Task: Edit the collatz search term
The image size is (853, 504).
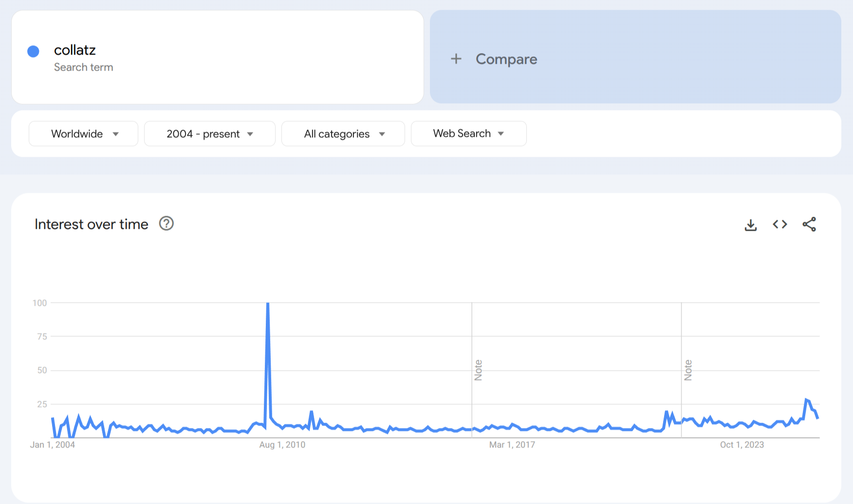Action: click(x=75, y=50)
